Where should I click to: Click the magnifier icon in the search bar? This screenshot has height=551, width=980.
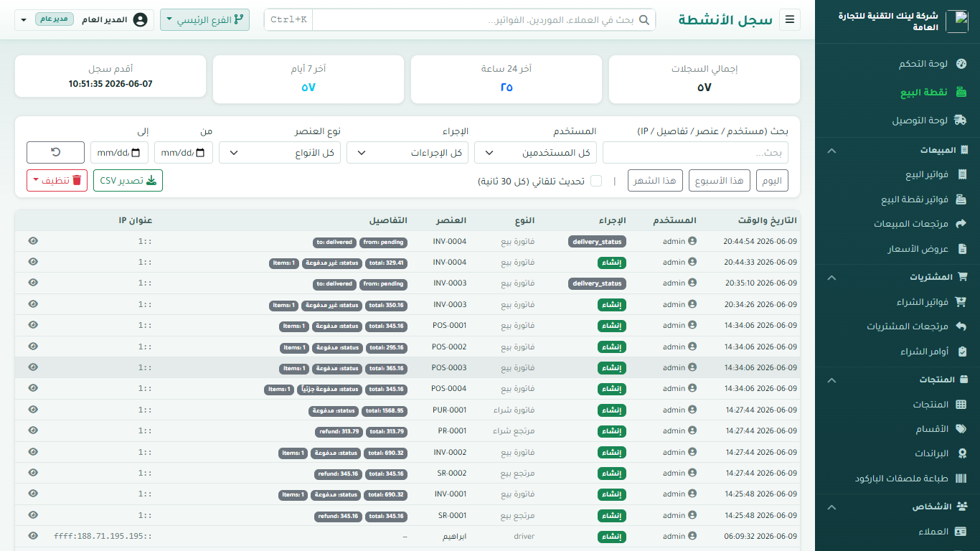644,20
